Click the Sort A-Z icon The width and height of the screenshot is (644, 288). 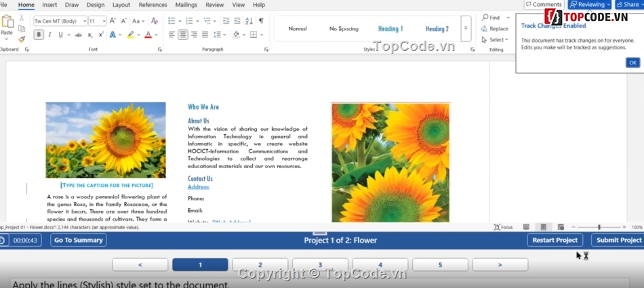pos(249,21)
